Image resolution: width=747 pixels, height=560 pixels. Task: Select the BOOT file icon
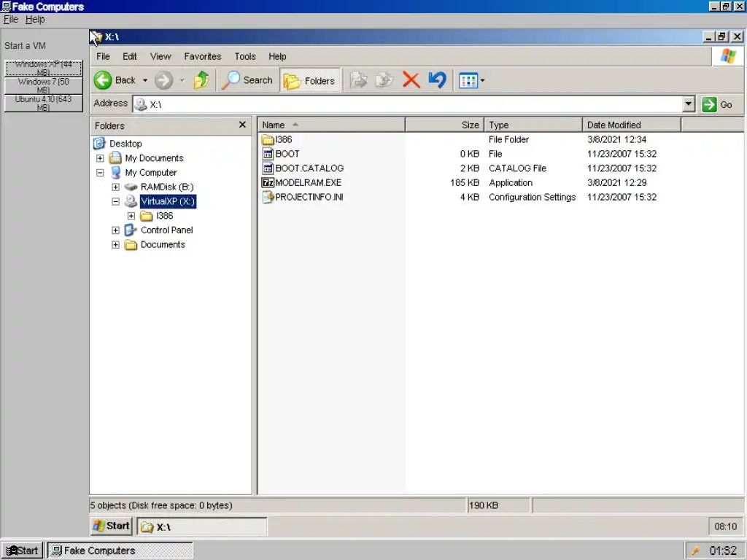pos(268,154)
